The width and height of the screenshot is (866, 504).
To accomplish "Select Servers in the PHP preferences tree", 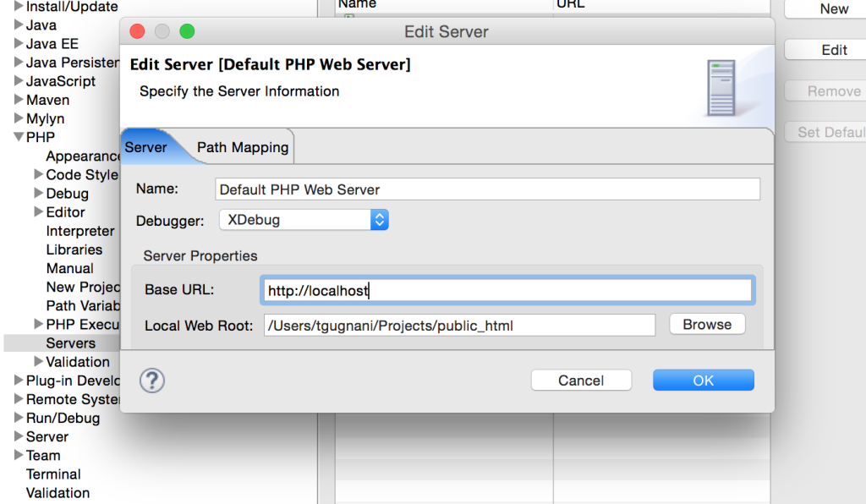I will tap(71, 343).
